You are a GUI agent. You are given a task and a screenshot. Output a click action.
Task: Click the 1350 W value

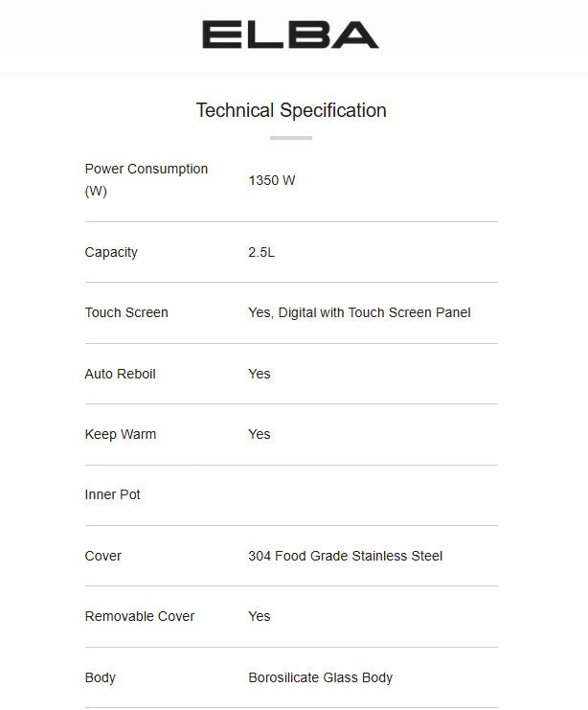[x=272, y=180]
